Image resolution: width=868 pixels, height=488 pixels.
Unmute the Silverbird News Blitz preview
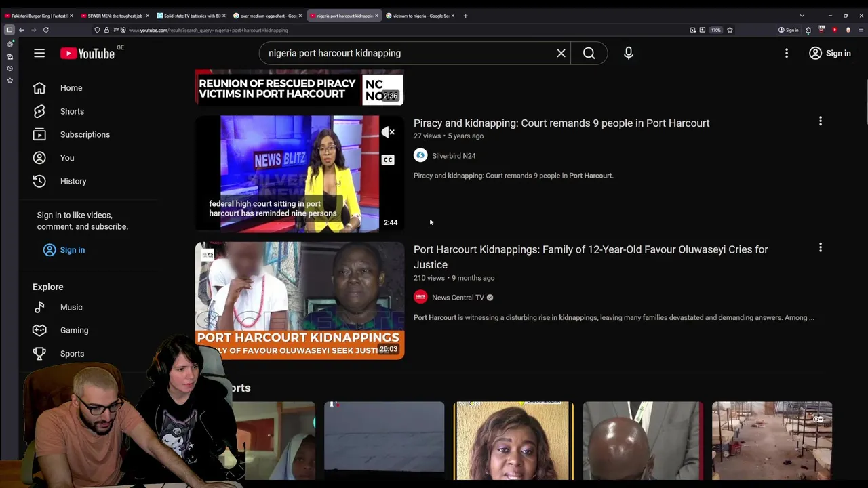pyautogui.click(x=388, y=132)
